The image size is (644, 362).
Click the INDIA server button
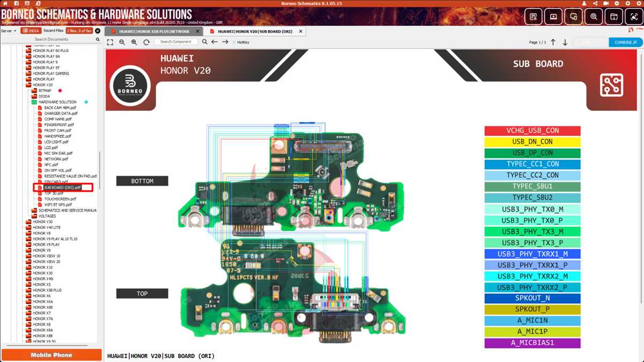(x=31, y=31)
